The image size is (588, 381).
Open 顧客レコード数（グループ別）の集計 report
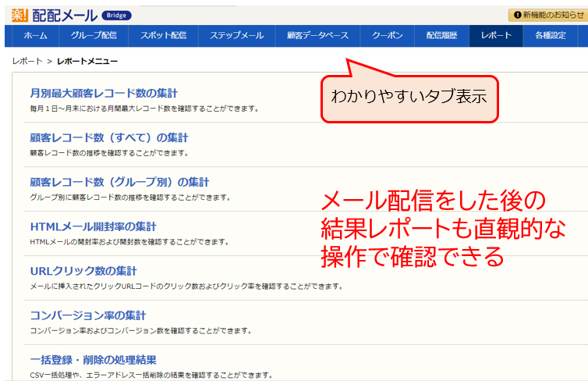pyautogui.click(x=119, y=182)
